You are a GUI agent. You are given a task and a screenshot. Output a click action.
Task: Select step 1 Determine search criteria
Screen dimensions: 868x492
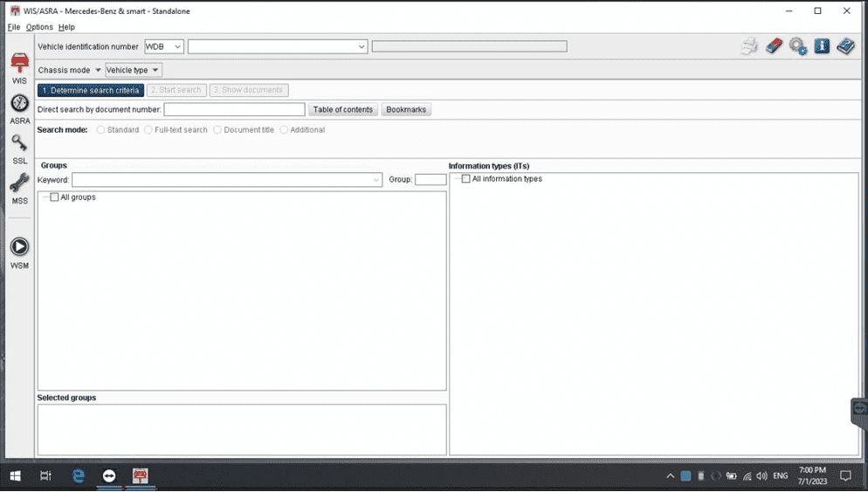point(91,90)
